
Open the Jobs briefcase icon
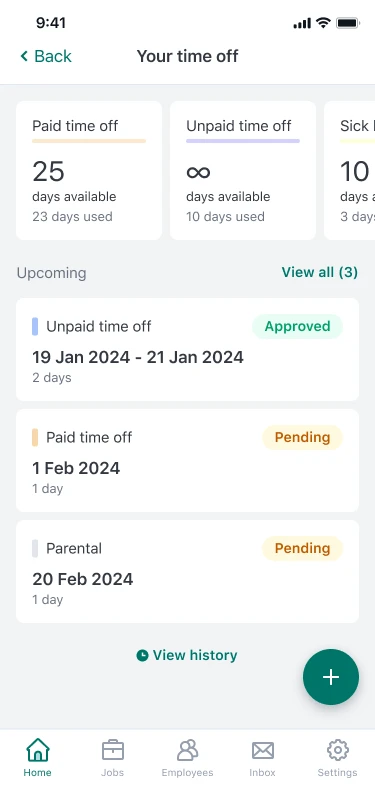(x=113, y=750)
